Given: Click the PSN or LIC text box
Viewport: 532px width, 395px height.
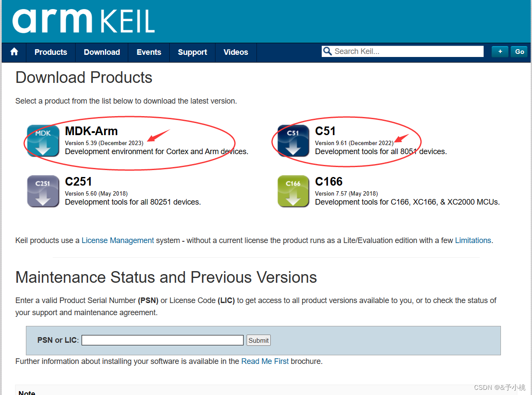Looking at the screenshot, I should click(x=162, y=340).
